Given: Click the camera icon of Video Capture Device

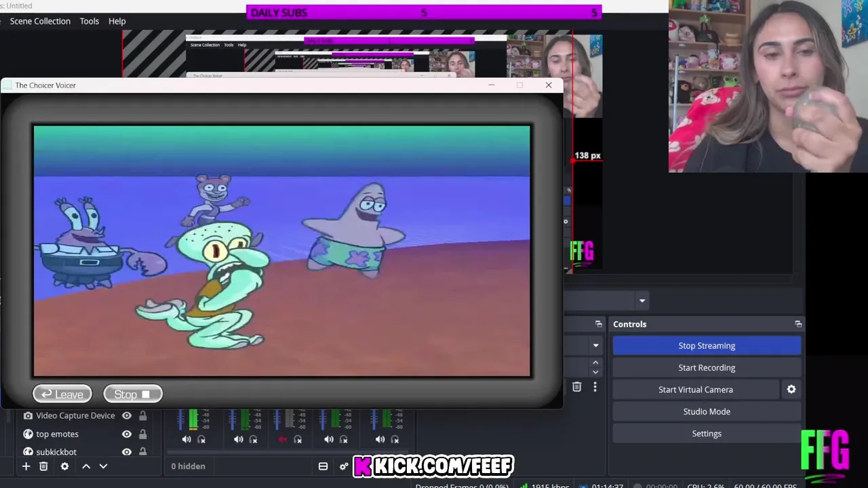Looking at the screenshot, I should pos(28,415).
